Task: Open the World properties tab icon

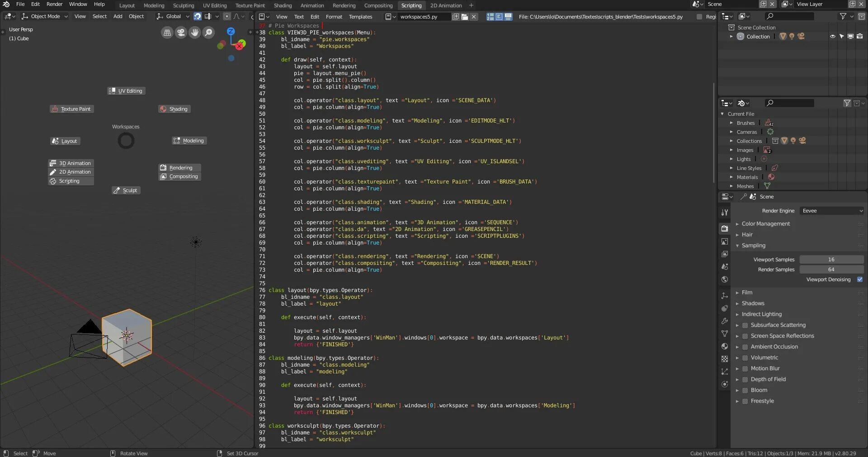Action: [725, 279]
